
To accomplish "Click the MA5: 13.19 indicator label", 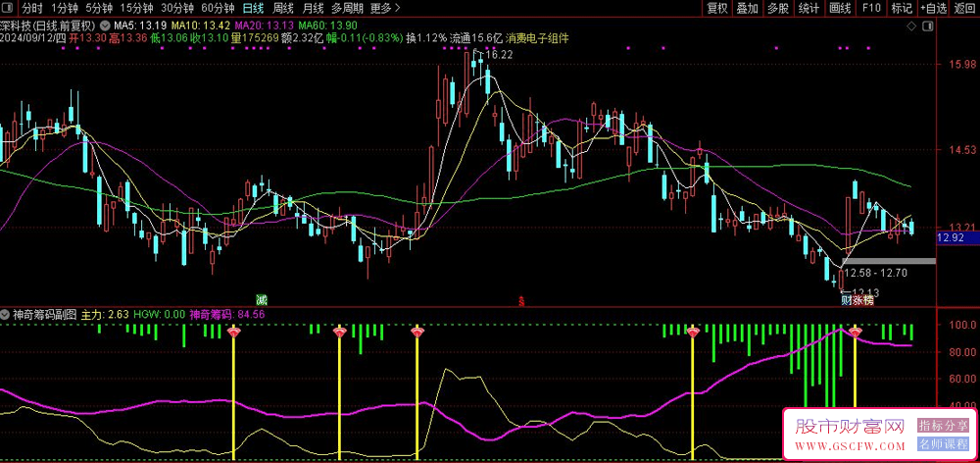I will coord(140,26).
